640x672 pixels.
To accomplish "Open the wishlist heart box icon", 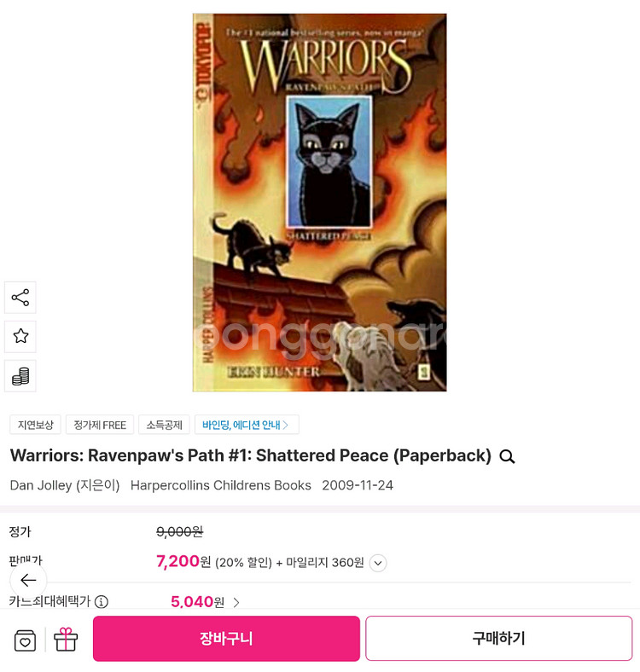I will [x=26, y=640].
